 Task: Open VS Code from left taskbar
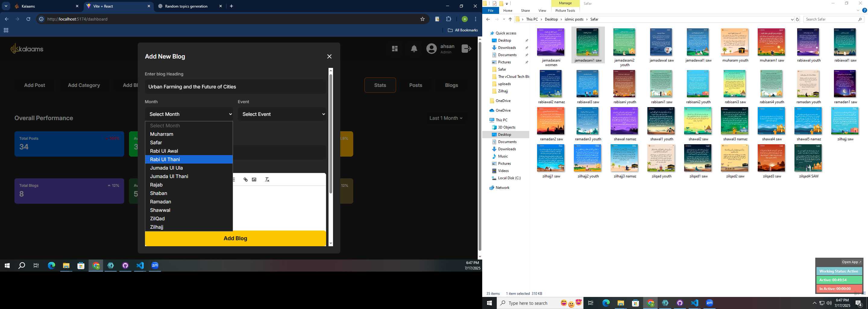click(140, 266)
